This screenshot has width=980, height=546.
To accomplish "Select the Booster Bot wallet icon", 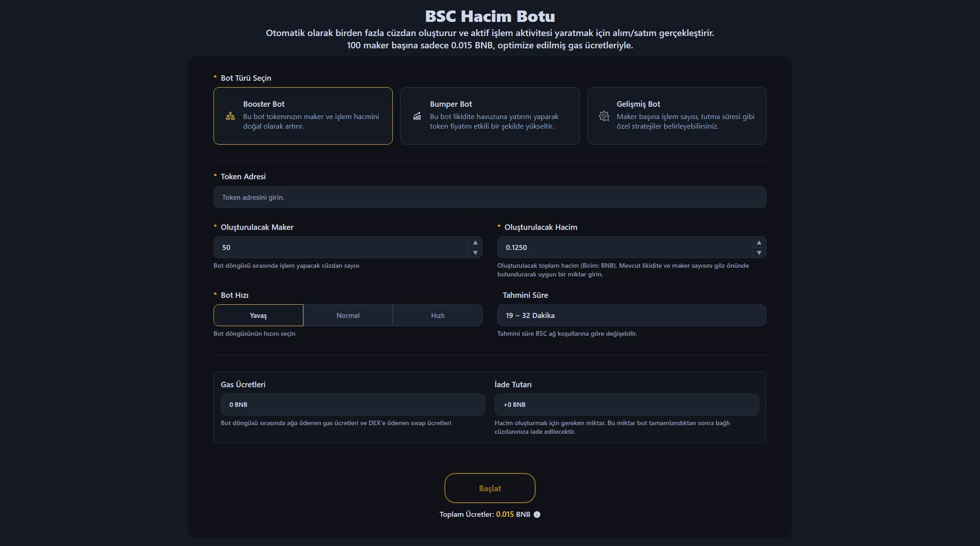I will tap(230, 116).
